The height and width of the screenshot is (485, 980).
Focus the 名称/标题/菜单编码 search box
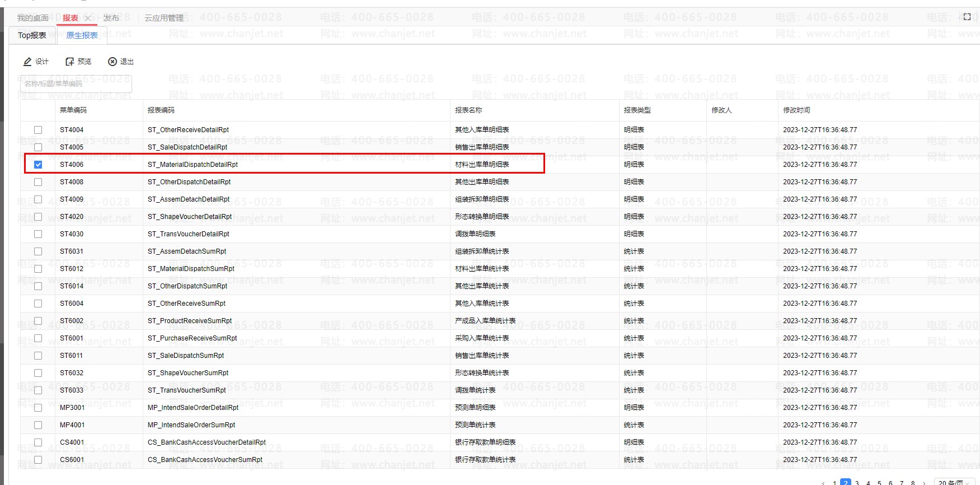[76, 84]
